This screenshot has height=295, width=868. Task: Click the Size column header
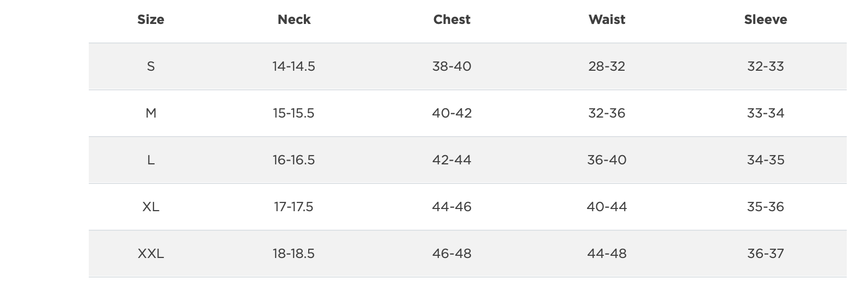[151, 20]
